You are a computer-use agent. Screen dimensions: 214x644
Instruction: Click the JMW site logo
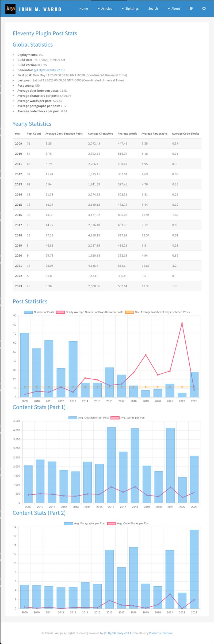pyautogui.click(x=10, y=9)
